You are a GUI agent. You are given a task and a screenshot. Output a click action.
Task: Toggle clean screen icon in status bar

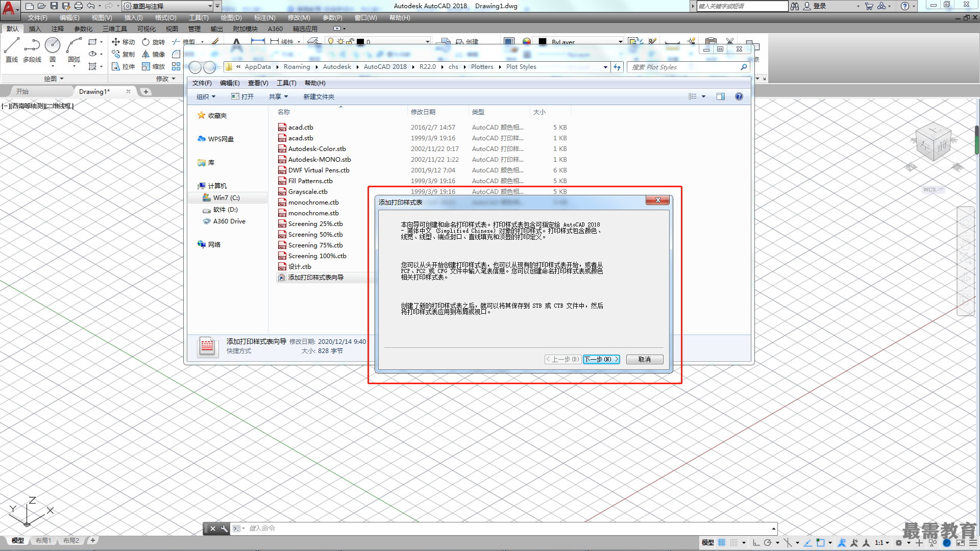pyautogui.click(x=960, y=543)
